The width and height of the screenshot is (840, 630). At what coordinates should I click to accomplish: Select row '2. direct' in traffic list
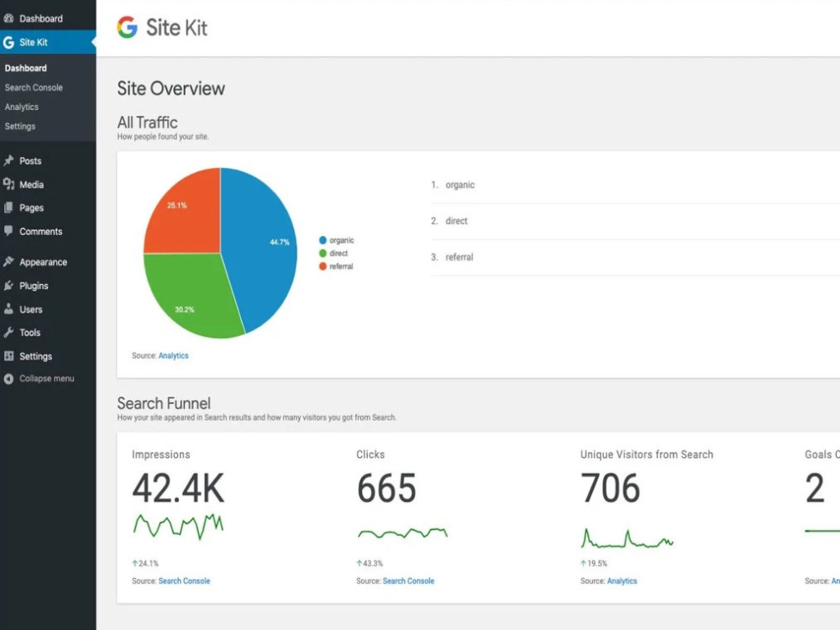635,221
